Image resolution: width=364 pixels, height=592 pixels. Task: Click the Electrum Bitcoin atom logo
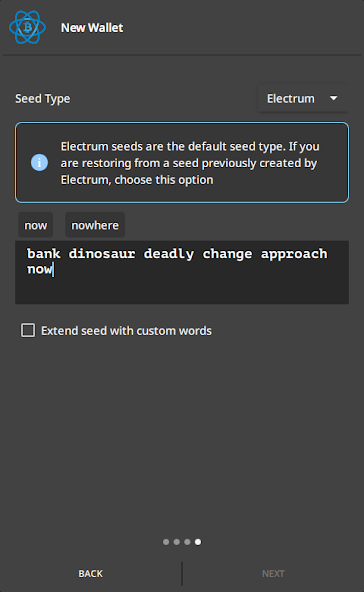tap(27, 27)
